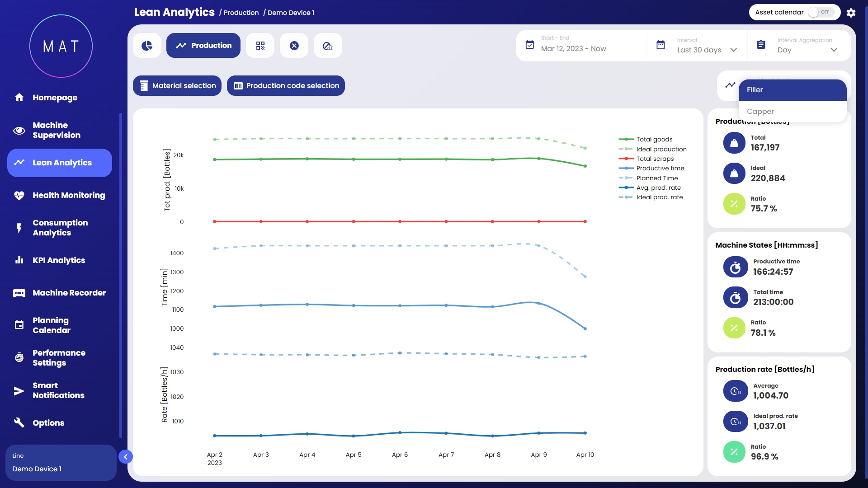Select Capper from machine dropdown list
The width and height of the screenshot is (868, 488).
coord(760,111)
